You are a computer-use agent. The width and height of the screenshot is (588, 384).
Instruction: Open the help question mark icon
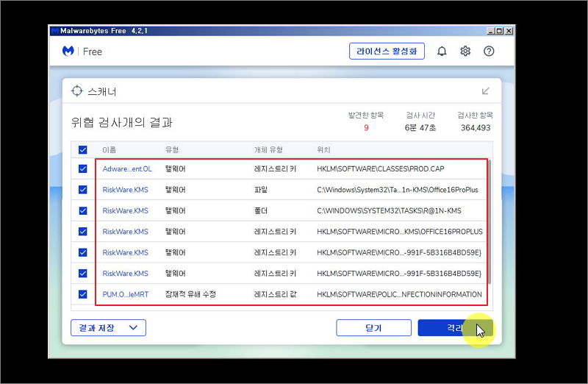click(x=489, y=51)
